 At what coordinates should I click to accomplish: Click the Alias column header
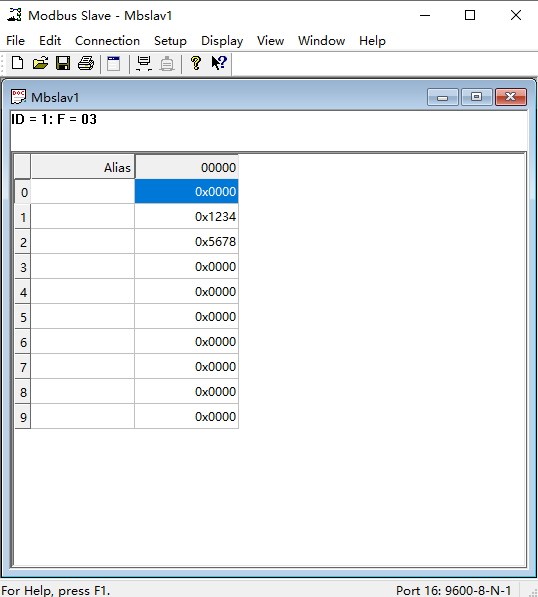pos(83,167)
